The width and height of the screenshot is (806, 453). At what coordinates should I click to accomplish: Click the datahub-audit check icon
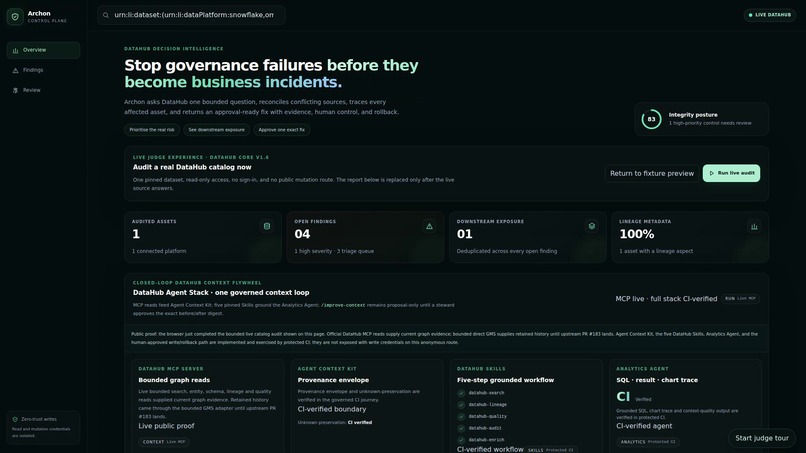461,428
